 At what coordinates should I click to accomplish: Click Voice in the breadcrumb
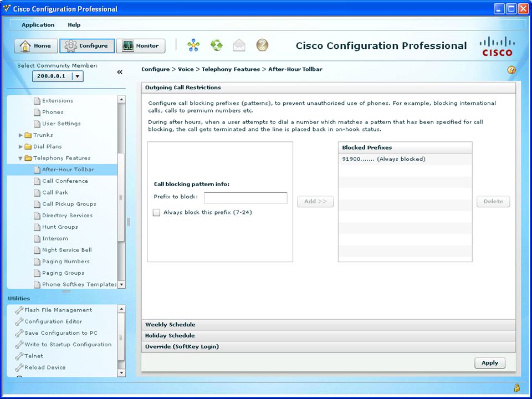coord(186,69)
